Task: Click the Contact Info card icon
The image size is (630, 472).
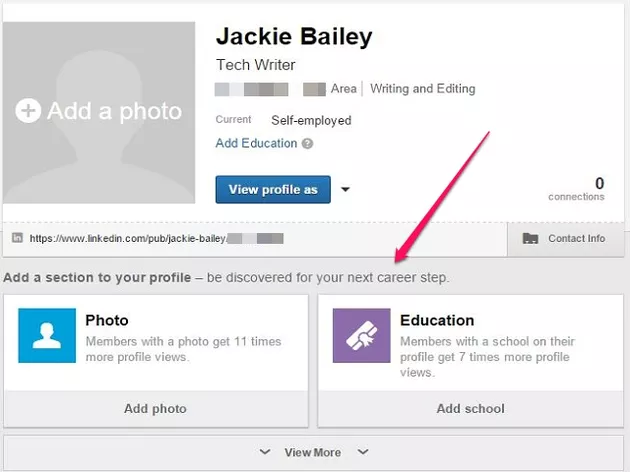Action: tap(530, 239)
